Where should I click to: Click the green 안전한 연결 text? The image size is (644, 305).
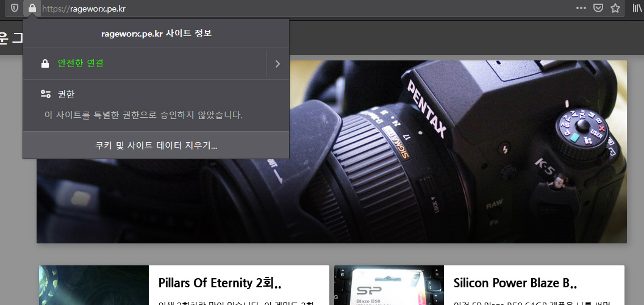point(80,63)
